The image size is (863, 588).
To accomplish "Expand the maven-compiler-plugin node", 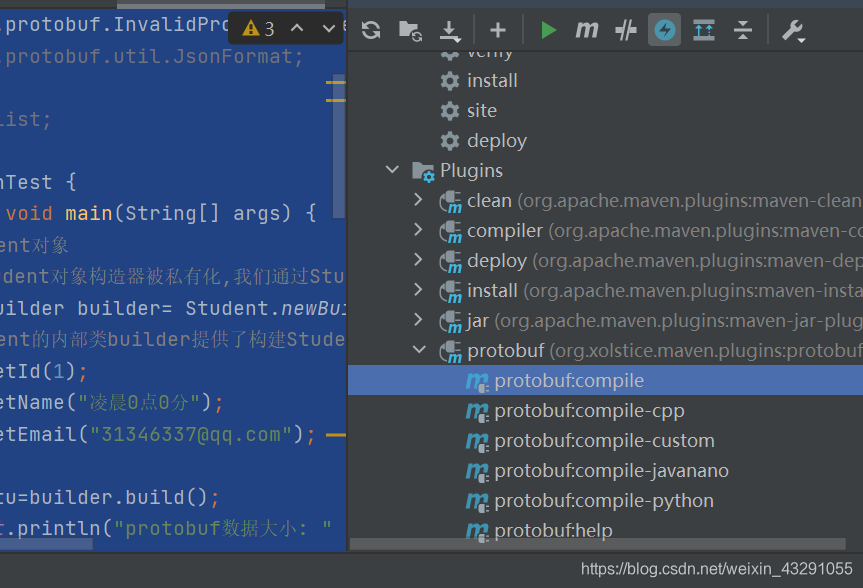I will point(418,230).
